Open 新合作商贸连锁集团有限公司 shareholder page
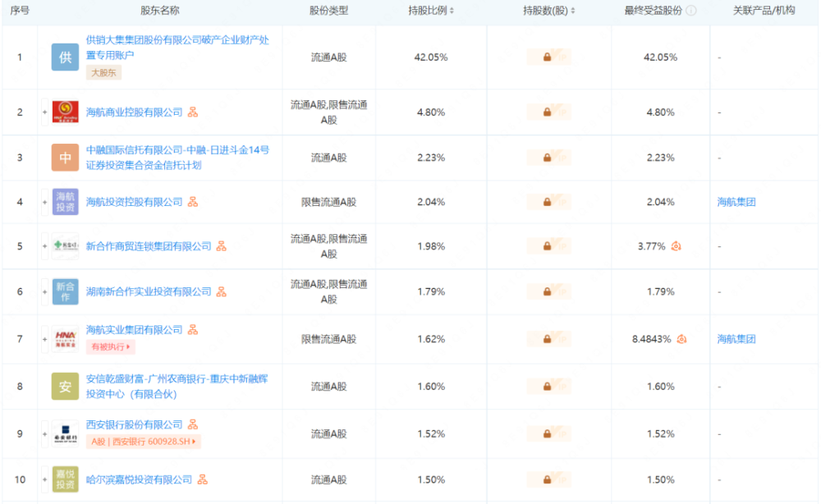Image resolution: width=821 pixels, height=504 pixels. tap(149, 246)
